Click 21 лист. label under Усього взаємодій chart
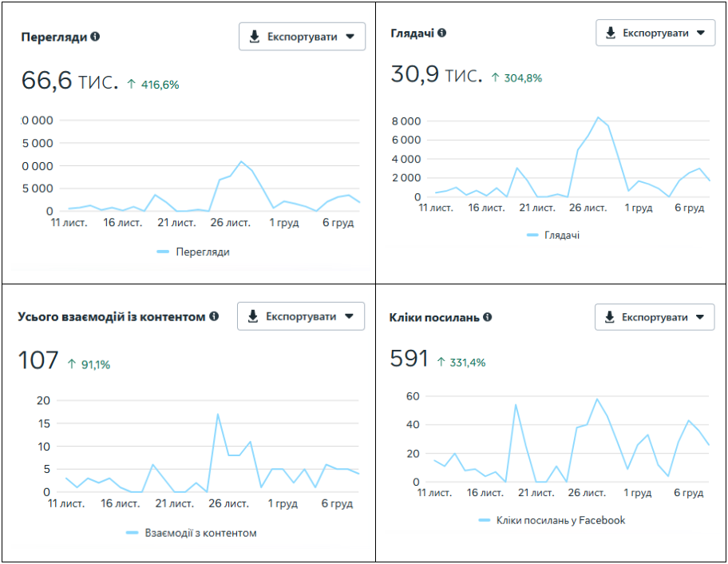This screenshot has height=564, width=728. coord(174,503)
